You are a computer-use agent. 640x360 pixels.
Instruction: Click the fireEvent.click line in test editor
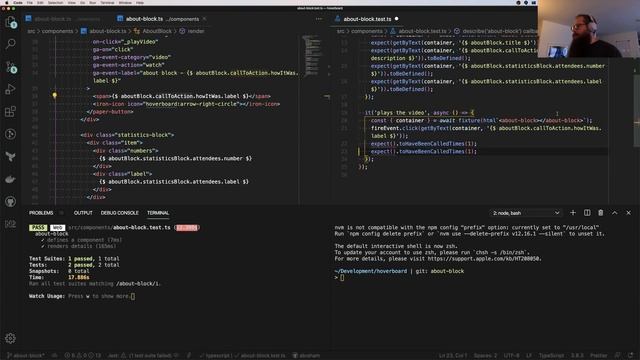coord(486,128)
